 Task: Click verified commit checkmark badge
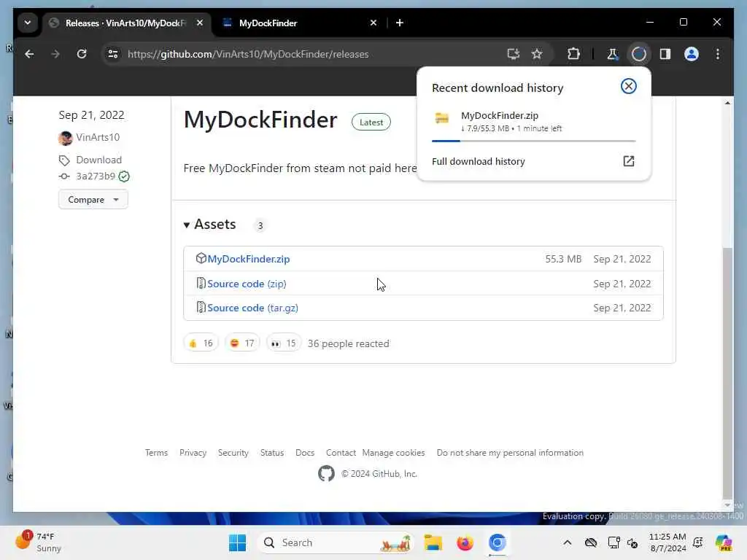click(124, 176)
